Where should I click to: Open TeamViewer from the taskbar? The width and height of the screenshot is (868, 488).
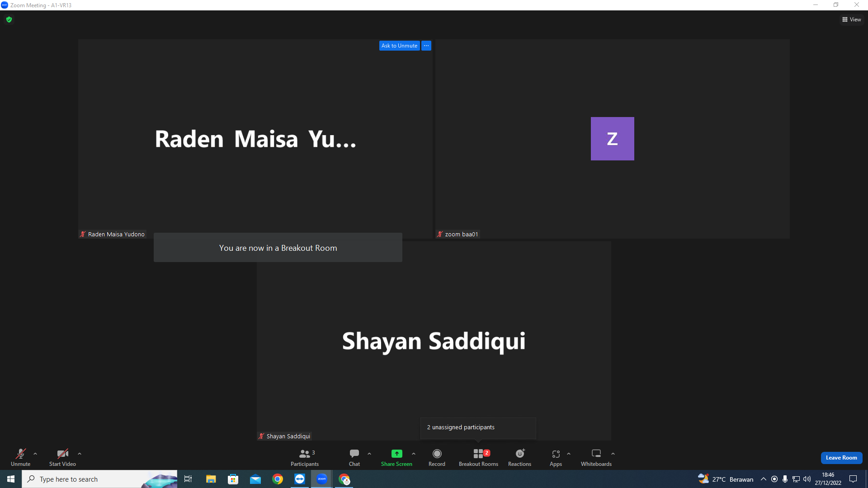pyautogui.click(x=299, y=479)
